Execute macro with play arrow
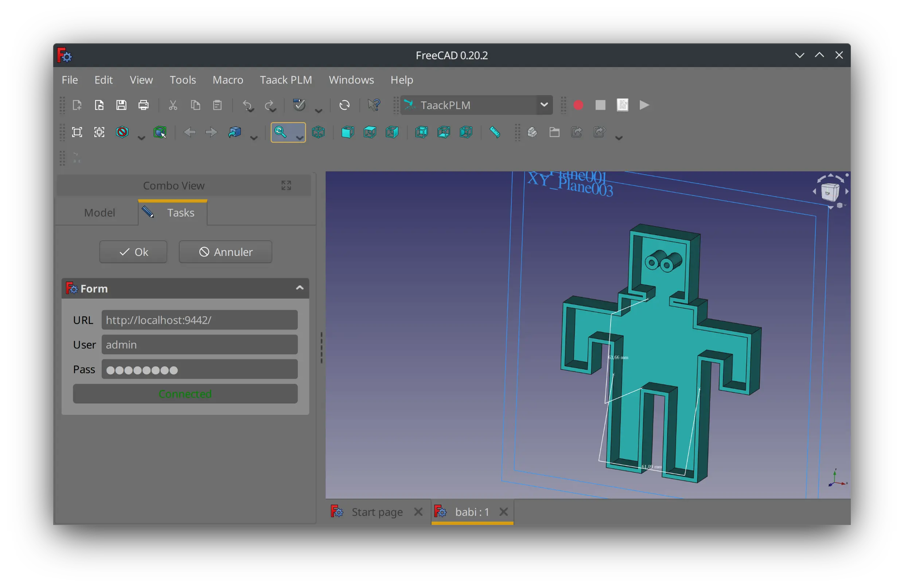The height and width of the screenshot is (588, 904). pos(644,105)
